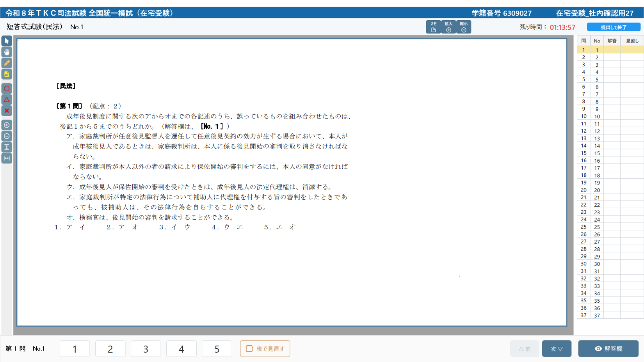Select the arrow pointer tool

click(7, 41)
